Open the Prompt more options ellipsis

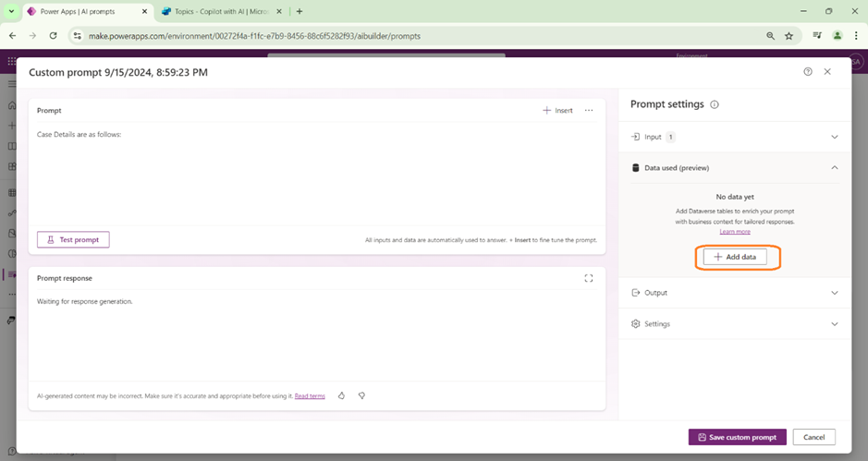589,110
